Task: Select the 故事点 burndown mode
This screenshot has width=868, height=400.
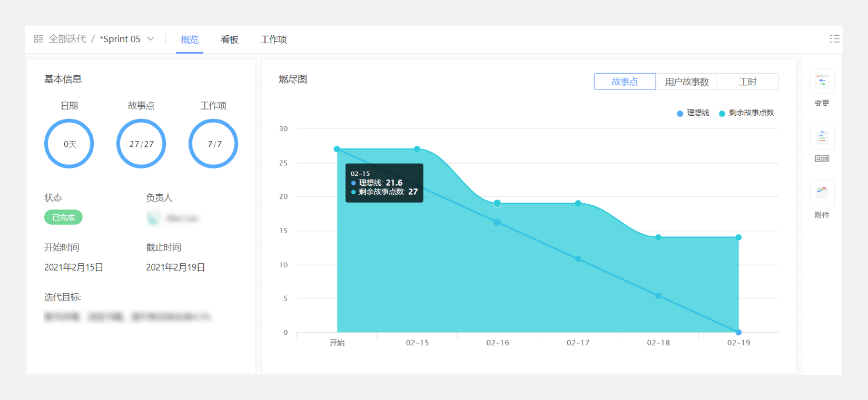Action: (625, 82)
